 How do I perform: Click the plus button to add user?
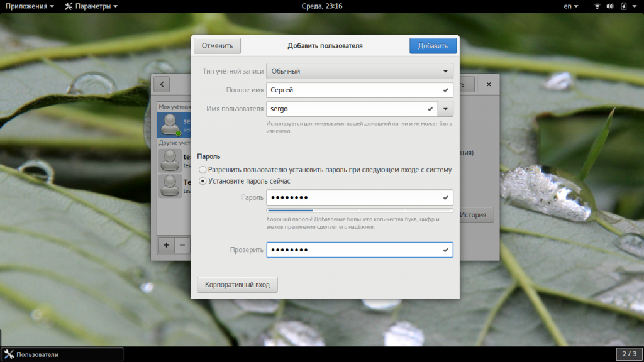[166, 245]
